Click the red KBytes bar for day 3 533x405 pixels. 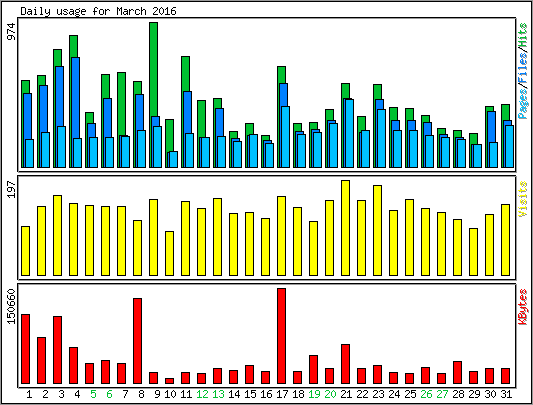click(x=57, y=350)
